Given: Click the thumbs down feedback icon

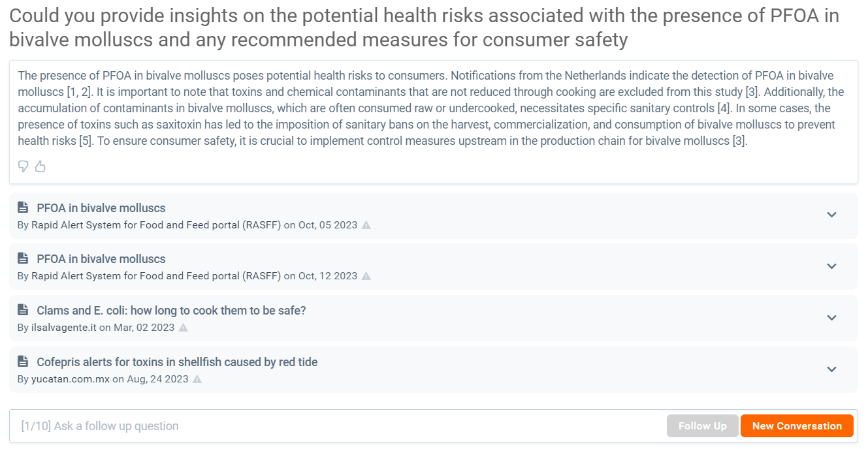Looking at the screenshot, I should coord(24,166).
